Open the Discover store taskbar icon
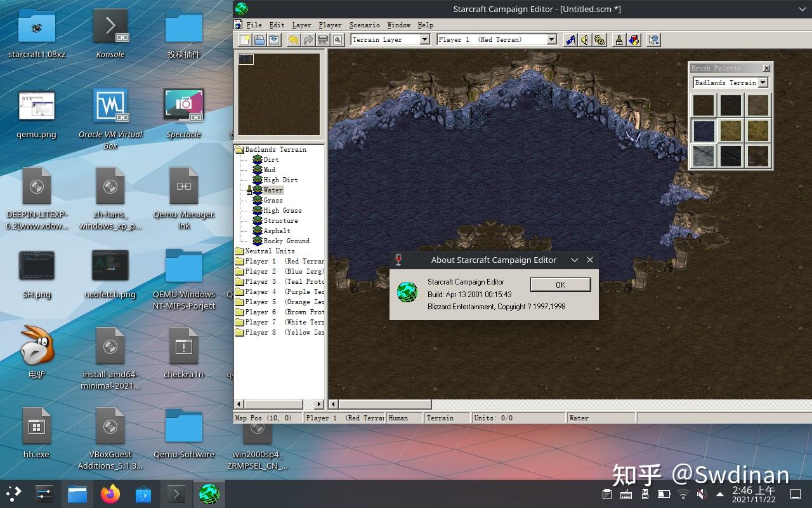 [143, 493]
